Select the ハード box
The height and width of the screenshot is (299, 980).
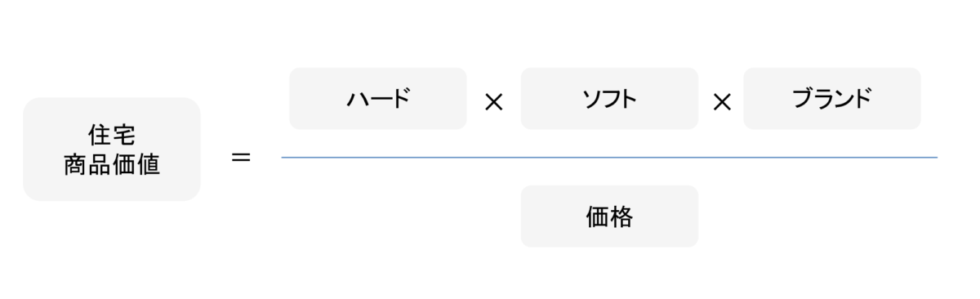[x=378, y=99]
